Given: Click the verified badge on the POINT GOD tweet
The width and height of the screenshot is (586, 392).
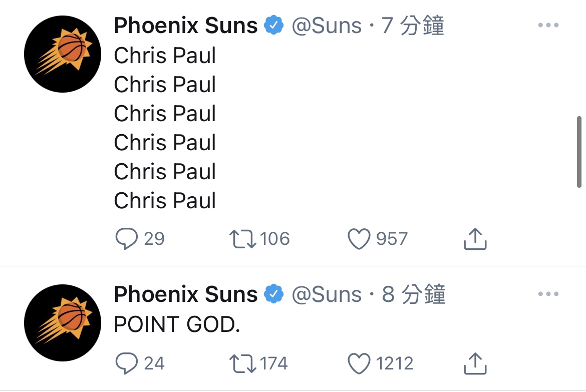Looking at the screenshot, I should click(273, 294).
